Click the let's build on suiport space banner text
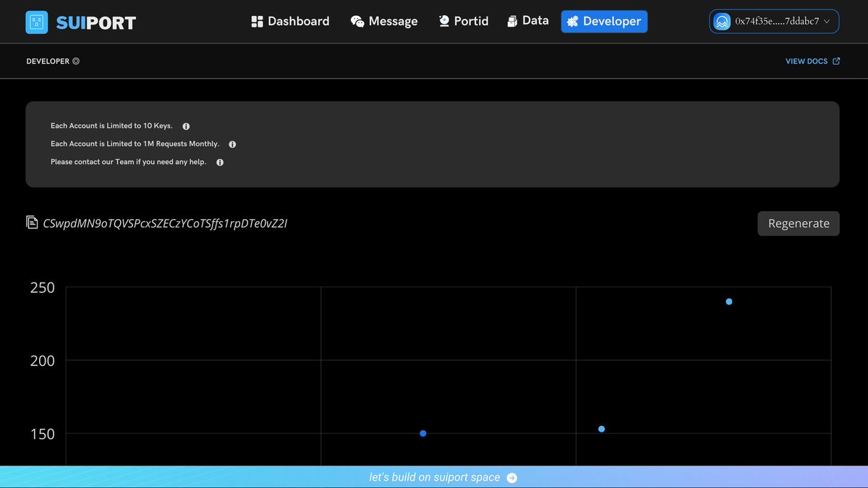 [x=434, y=477]
